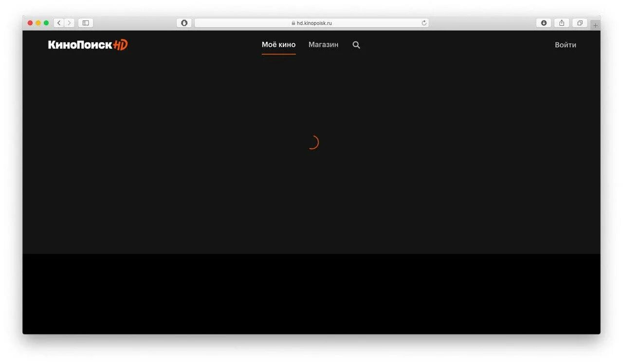This screenshot has height=364, width=623.
Task: Show all tabs overview button
Action: point(580,23)
